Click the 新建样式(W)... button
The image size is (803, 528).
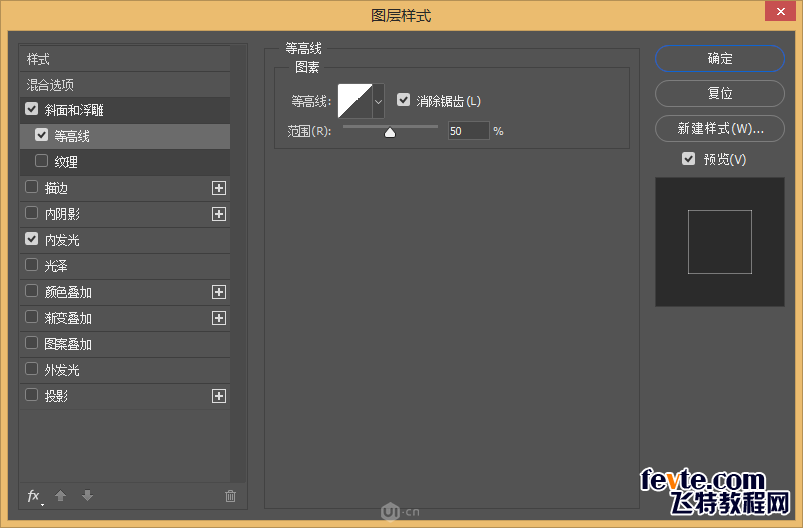(719, 129)
